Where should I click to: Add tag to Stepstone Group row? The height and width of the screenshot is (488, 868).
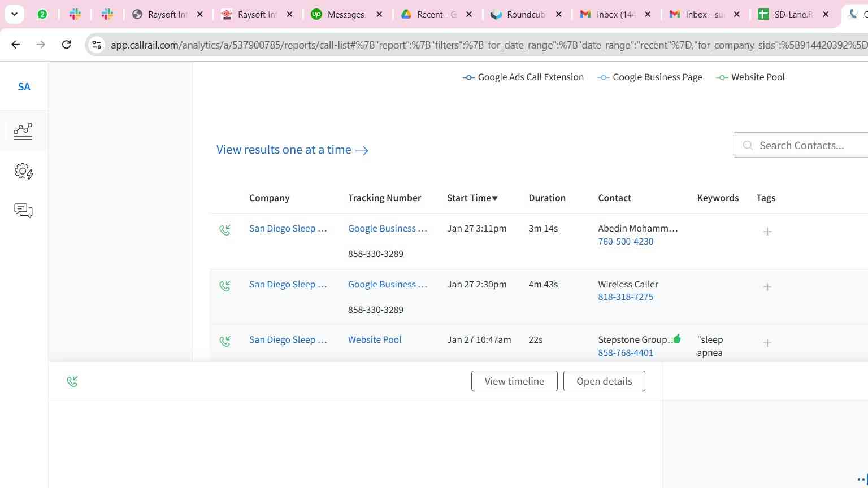click(x=767, y=343)
